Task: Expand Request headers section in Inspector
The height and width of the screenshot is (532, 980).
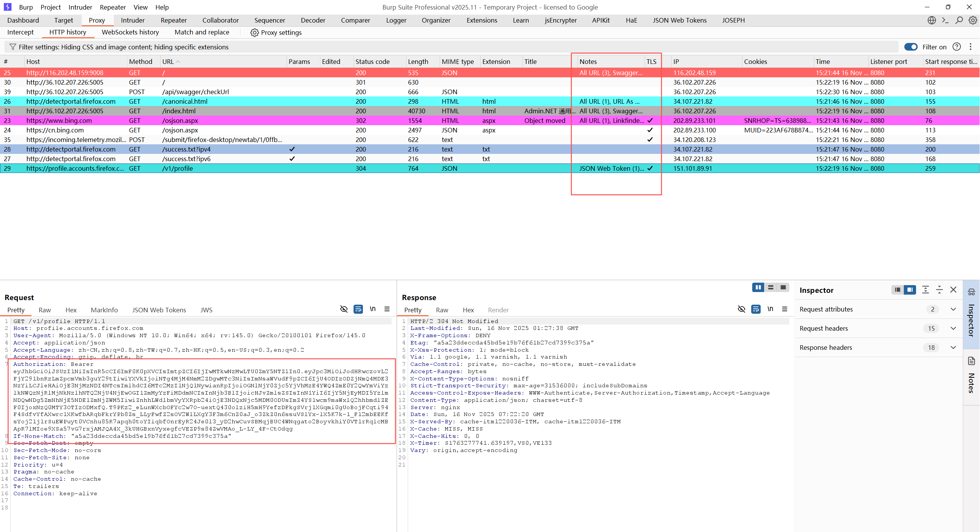Action: point(953,328)
